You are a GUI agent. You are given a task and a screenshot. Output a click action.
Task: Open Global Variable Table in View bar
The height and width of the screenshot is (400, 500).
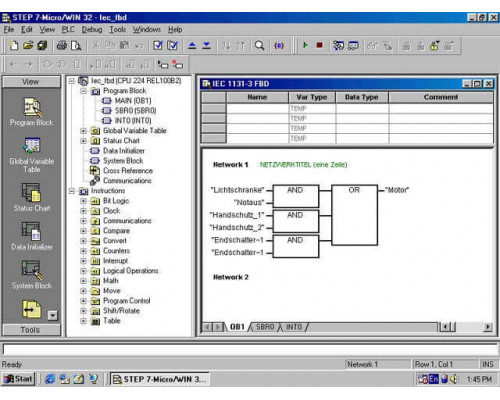point(32,155)
